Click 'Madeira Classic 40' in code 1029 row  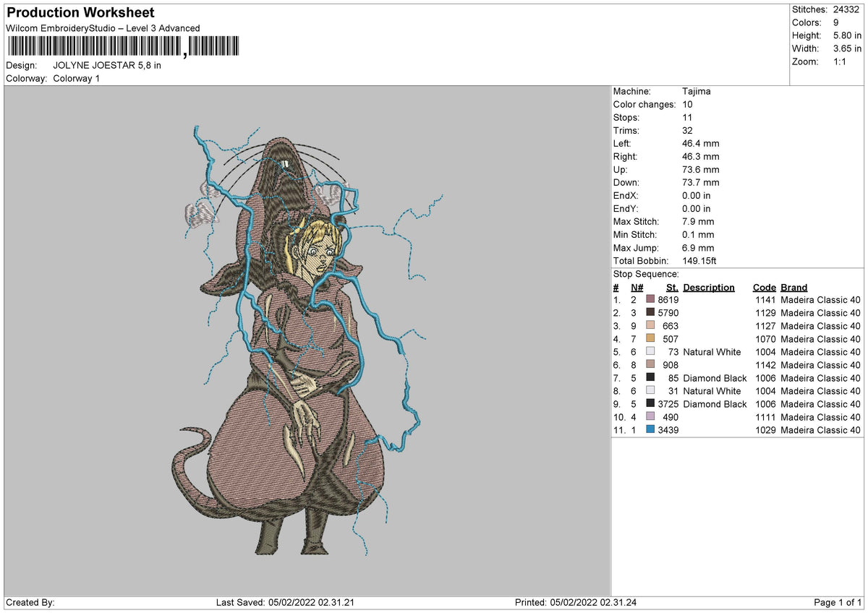click(x=821, y=429)
